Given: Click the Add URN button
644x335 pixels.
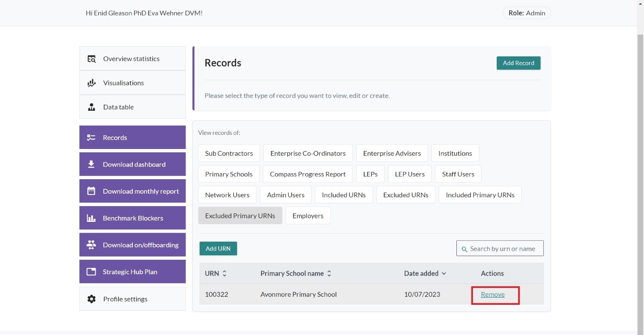Looking at the screenshot, I should [218, 248].
